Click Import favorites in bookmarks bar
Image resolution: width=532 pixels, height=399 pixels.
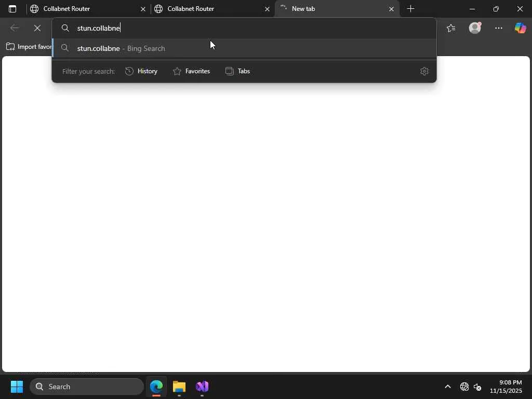click(x=29, y=47)
